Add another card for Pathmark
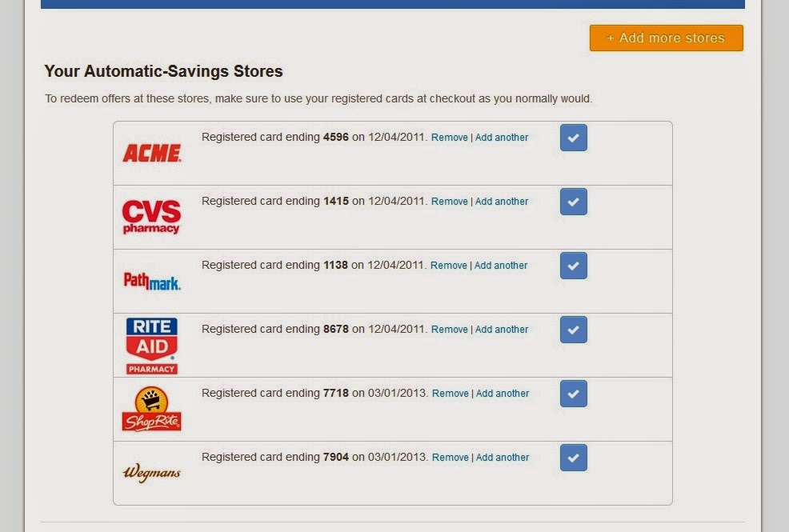This screenshot has width=789, height=532. click(x=501, y=265)
